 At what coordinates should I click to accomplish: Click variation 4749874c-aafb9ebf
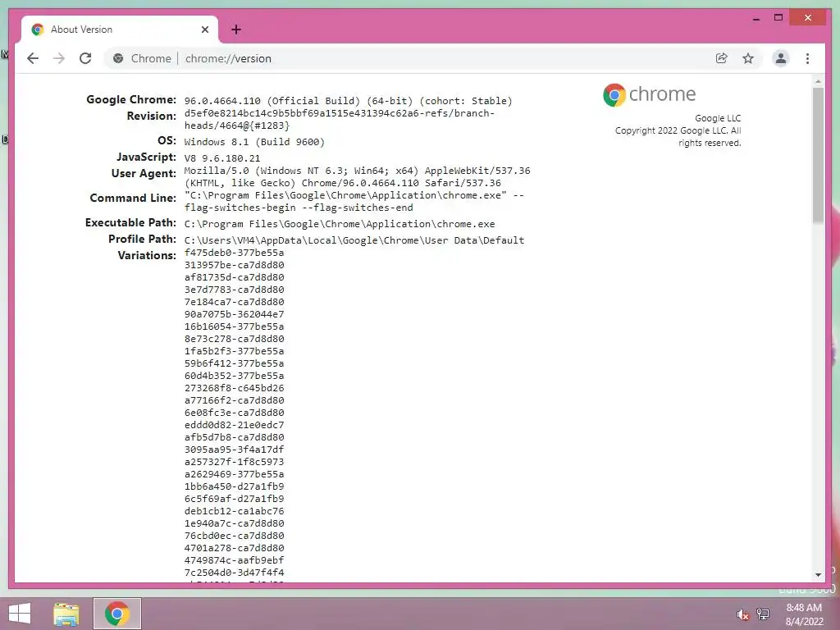pyautogui.click(x=234, y=561)
